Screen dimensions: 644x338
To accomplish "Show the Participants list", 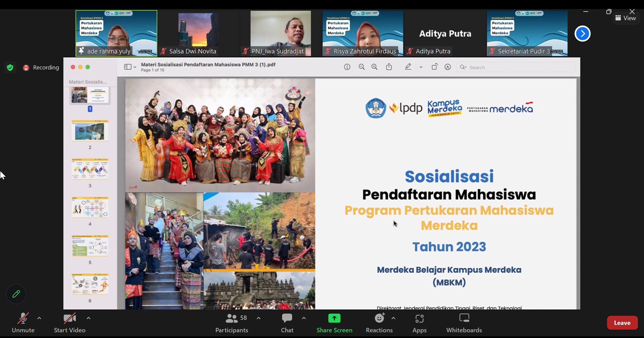I will (x=232, y=323).
